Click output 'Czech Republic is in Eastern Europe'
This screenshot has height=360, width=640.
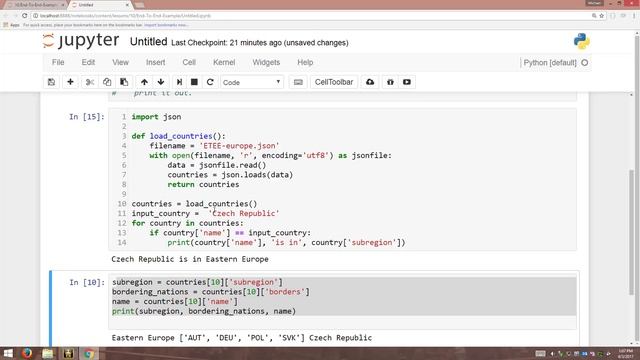190,259
